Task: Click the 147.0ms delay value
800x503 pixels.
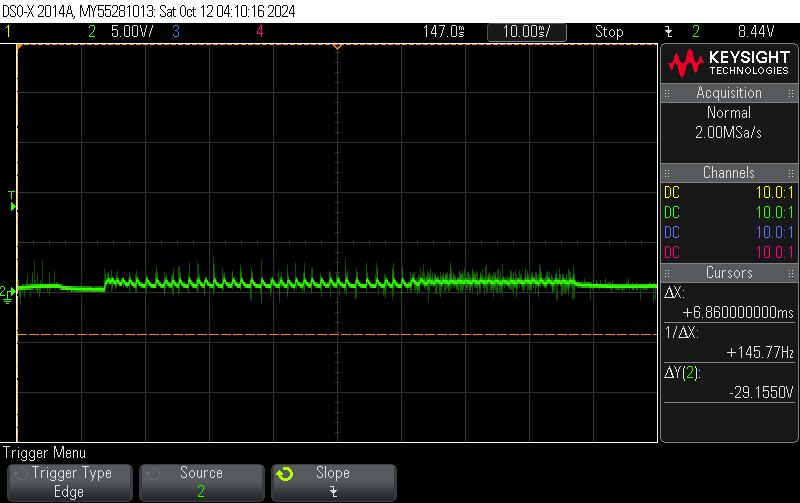Action: [443, 32]
